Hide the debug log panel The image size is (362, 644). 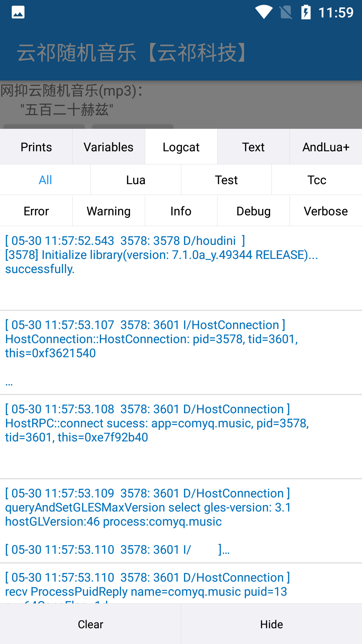[271, 624]
